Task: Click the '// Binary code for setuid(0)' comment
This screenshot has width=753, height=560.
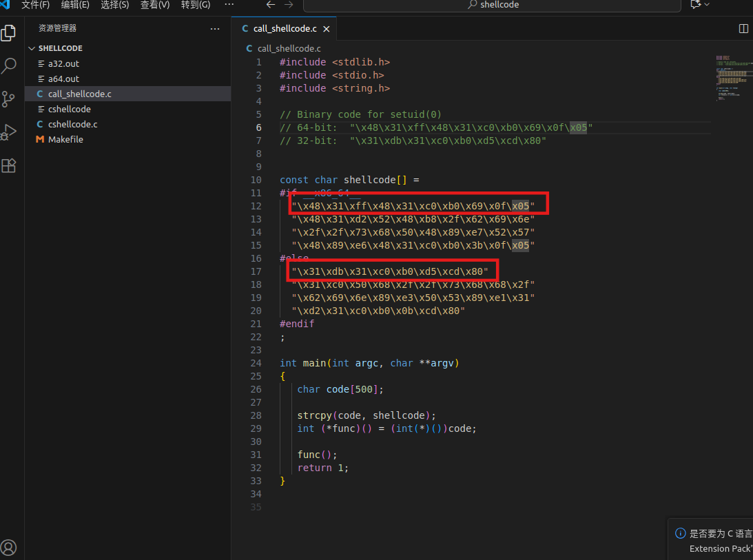Action: pos(360,114)
